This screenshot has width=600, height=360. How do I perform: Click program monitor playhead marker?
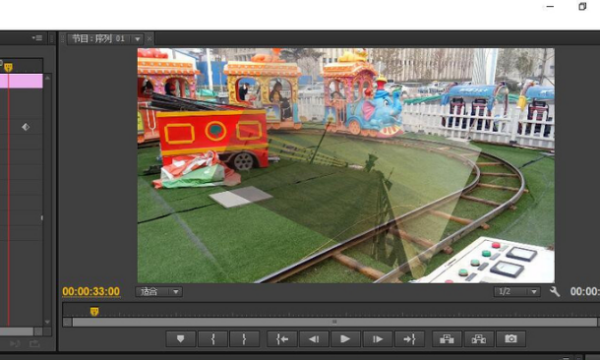pyautogui.click(x=94, y=312)
